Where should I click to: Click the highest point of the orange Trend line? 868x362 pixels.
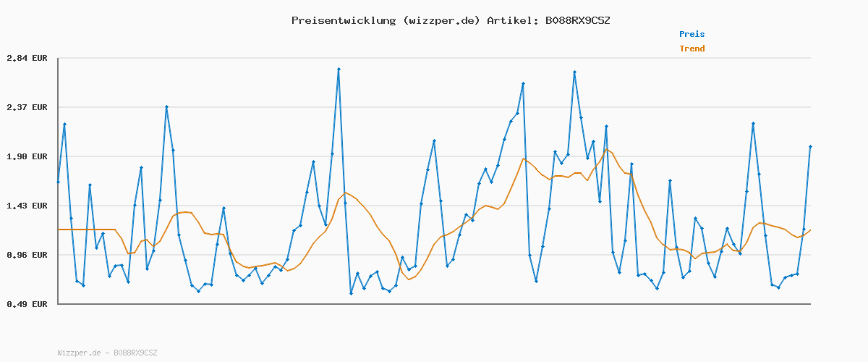tap(607, 150)
